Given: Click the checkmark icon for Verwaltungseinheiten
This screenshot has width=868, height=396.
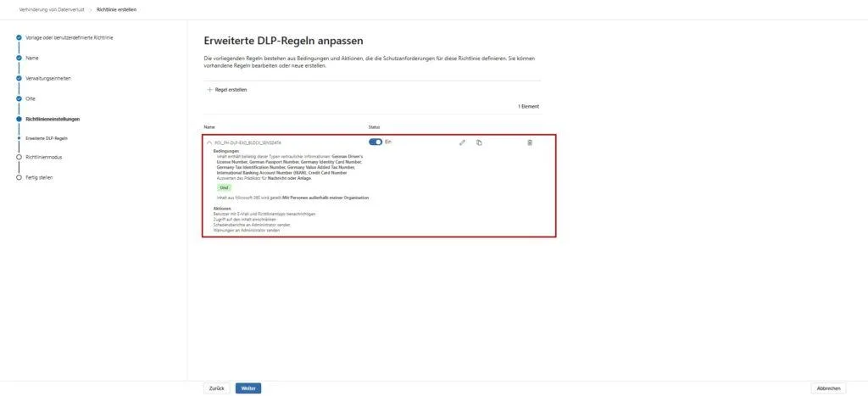Looking at the screenshot, I should 19,78.
